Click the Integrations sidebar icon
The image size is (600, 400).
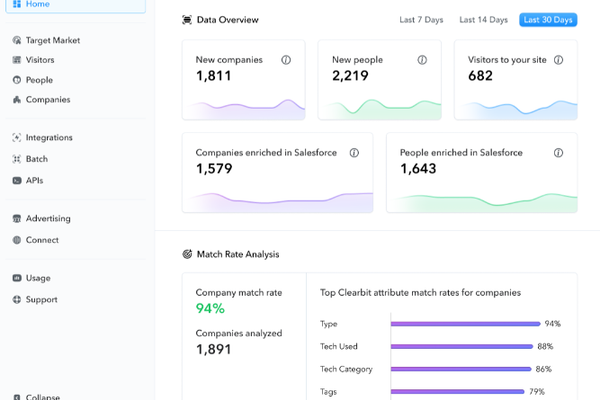17,137
